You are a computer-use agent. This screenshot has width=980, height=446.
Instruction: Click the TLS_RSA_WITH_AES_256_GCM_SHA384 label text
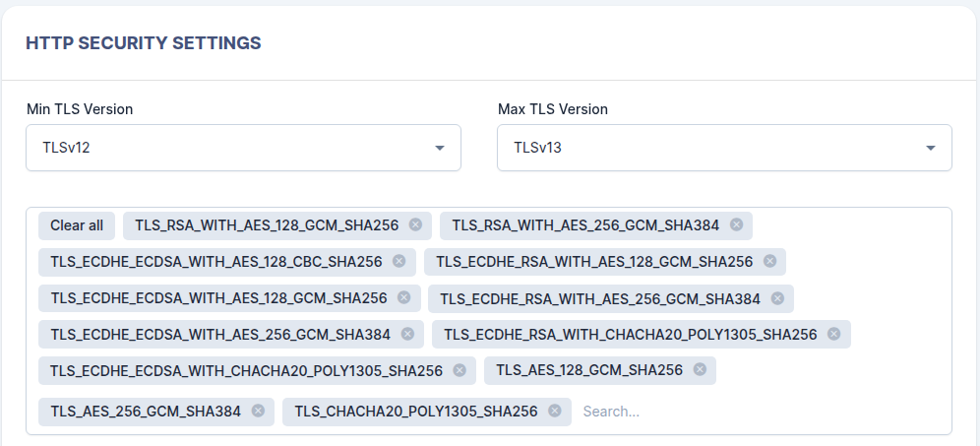click(585, 225)
